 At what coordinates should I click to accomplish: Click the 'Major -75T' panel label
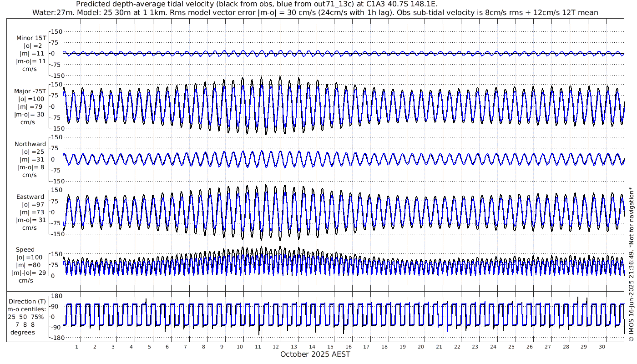tap(30, 91)
